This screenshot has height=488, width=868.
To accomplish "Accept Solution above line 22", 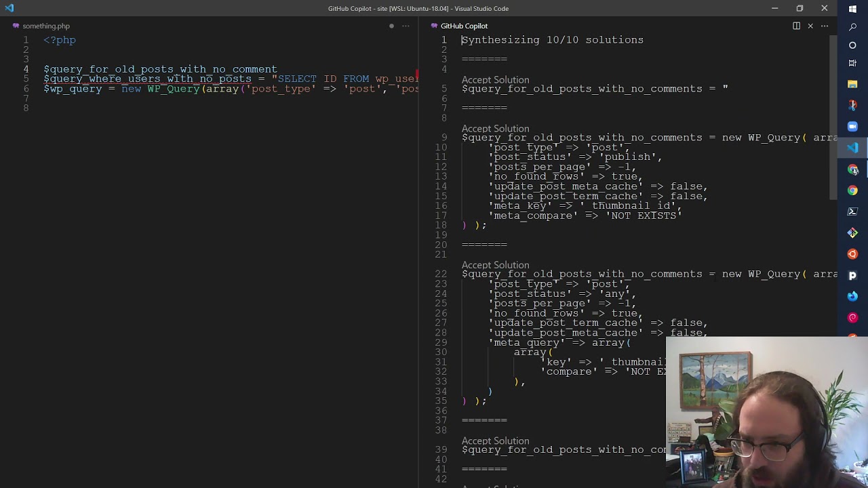I will tap(495, 265).
